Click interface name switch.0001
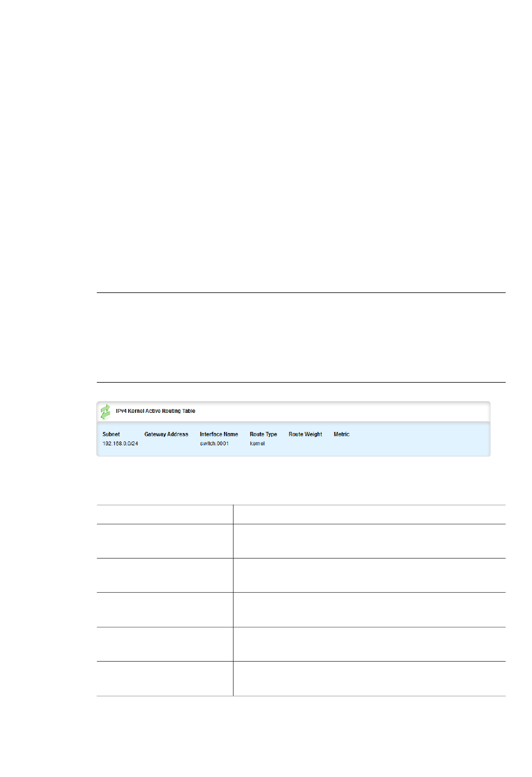Image resolution: width=532 pixels, height=777 pixels. pos(214,444)
